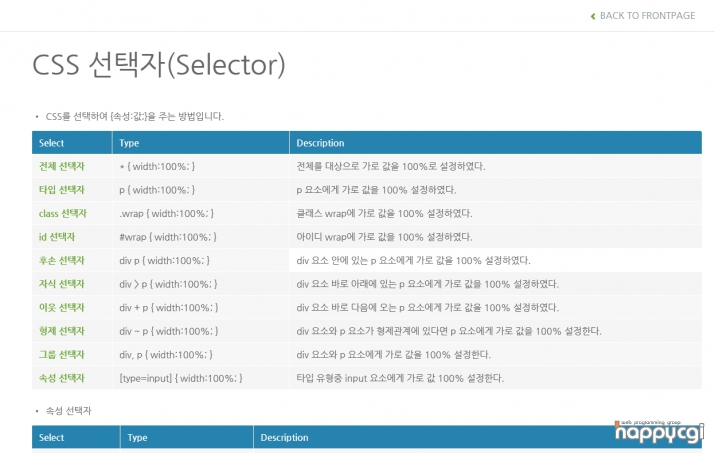Click Select header in the second table

point(52,437)
